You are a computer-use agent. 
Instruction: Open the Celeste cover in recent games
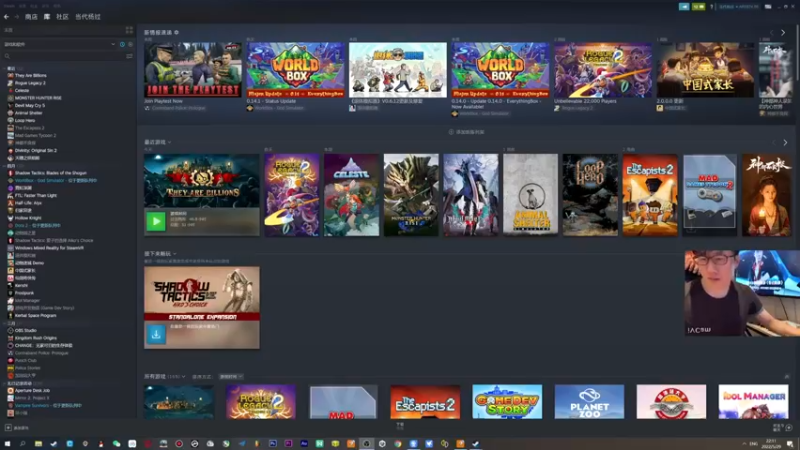coord(351,195)
